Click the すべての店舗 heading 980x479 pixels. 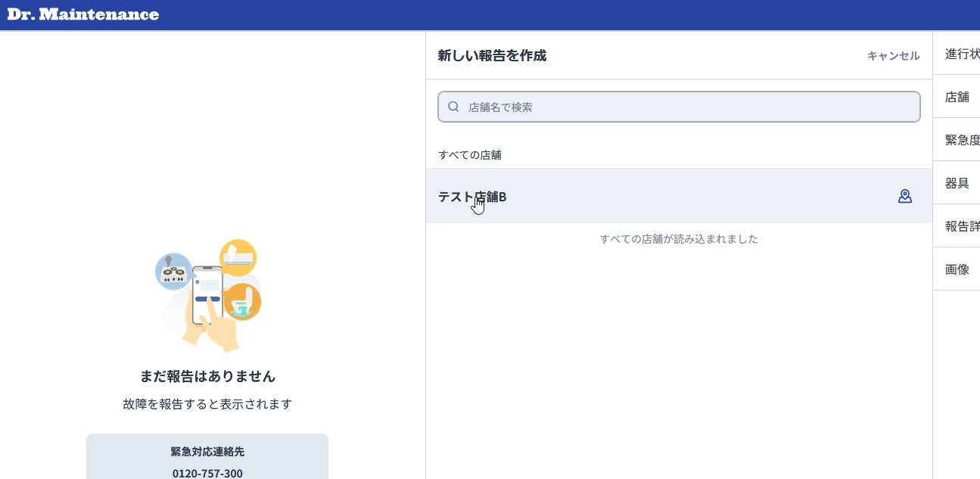[x=470, y=155]
